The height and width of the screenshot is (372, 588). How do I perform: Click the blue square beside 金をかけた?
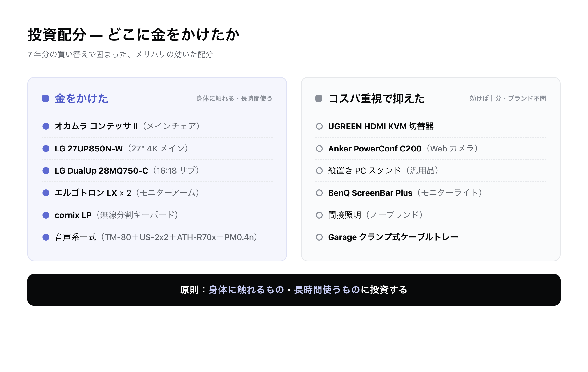(x=45, y=98)
